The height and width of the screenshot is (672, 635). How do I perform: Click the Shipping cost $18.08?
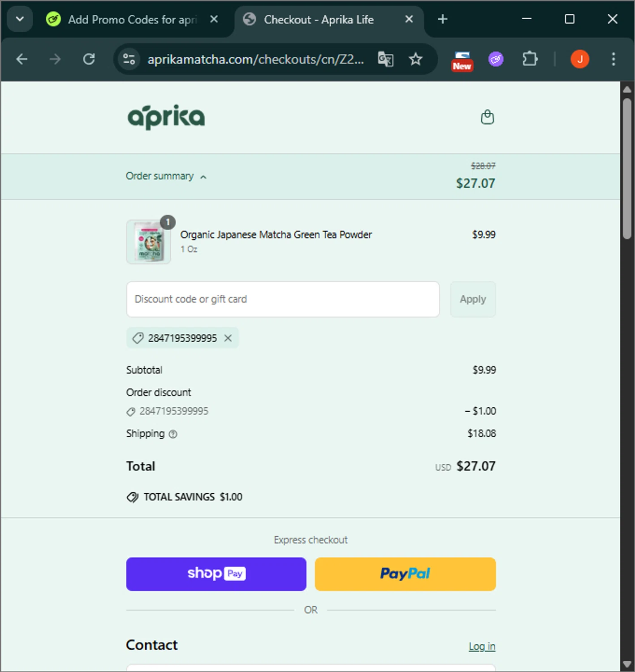[x=482, y=433]
